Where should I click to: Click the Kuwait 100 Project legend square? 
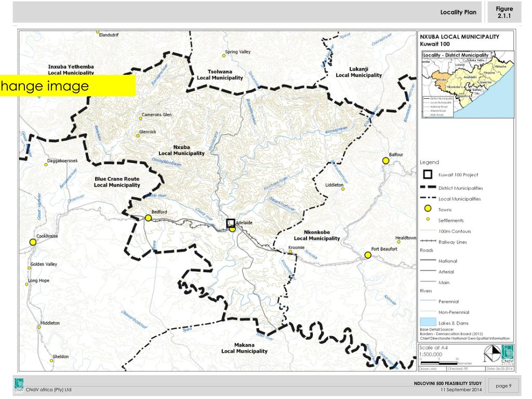tap(428, 175)
